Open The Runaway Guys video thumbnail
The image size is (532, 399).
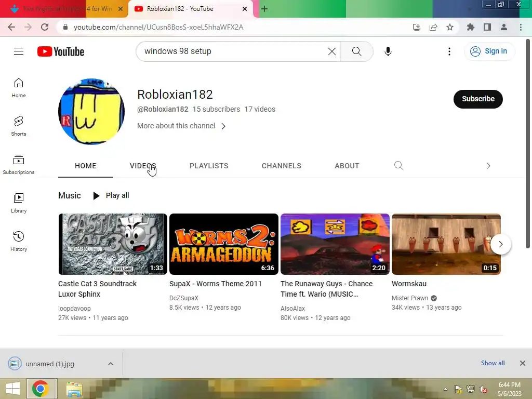(x=335, y=244)
